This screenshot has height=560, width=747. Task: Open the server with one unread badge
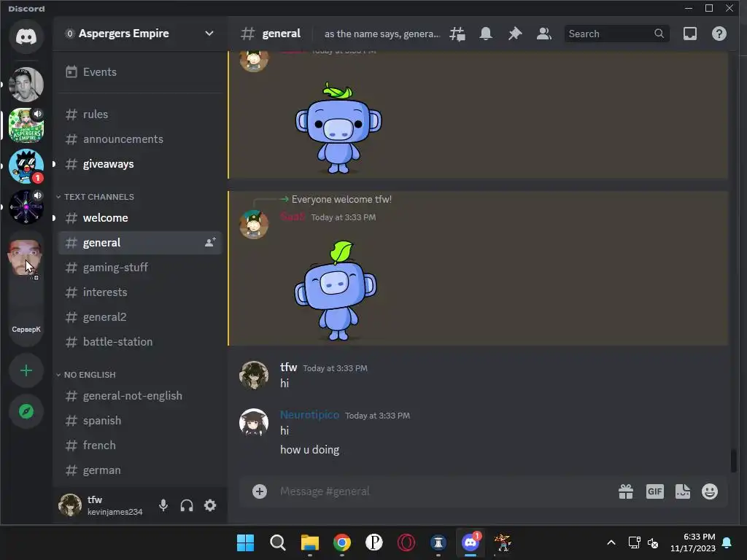26,167
